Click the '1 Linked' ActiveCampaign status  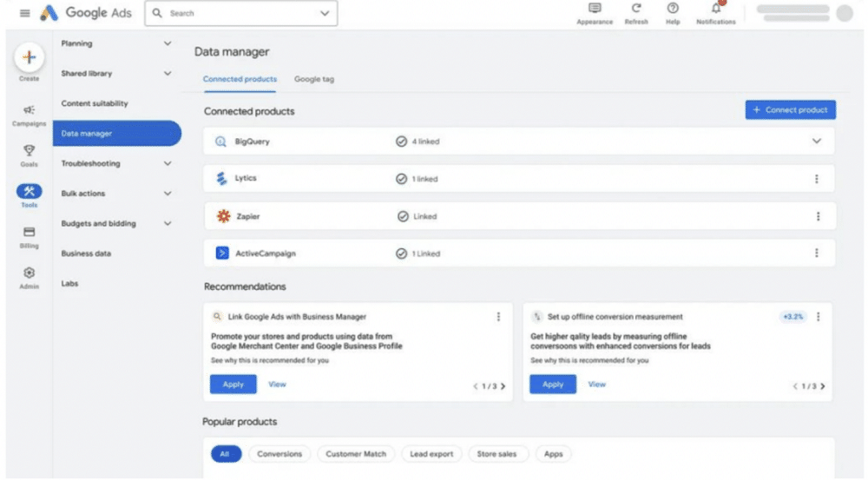[418, 253]
